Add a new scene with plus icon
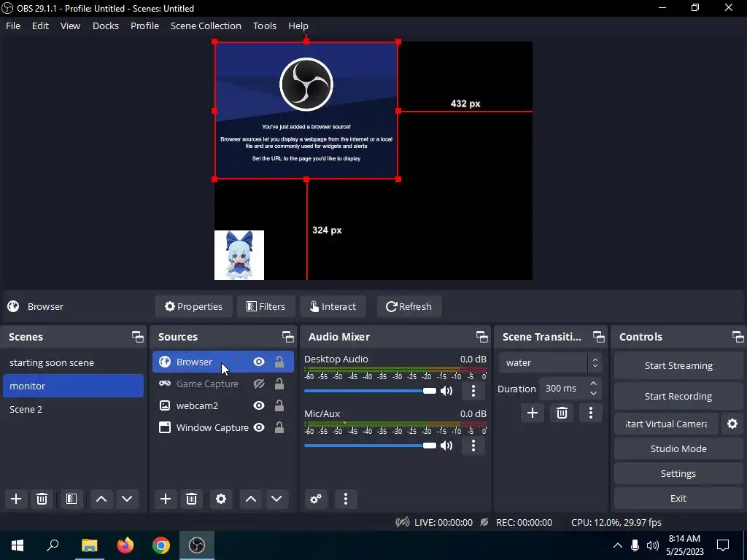 pos(16,499)
